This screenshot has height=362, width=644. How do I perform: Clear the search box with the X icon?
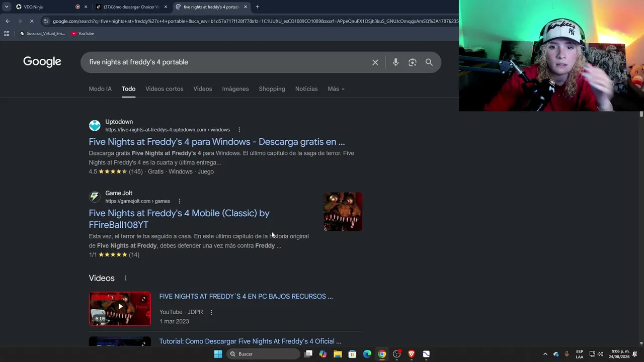pyautogui.click(x=375, y=62)
